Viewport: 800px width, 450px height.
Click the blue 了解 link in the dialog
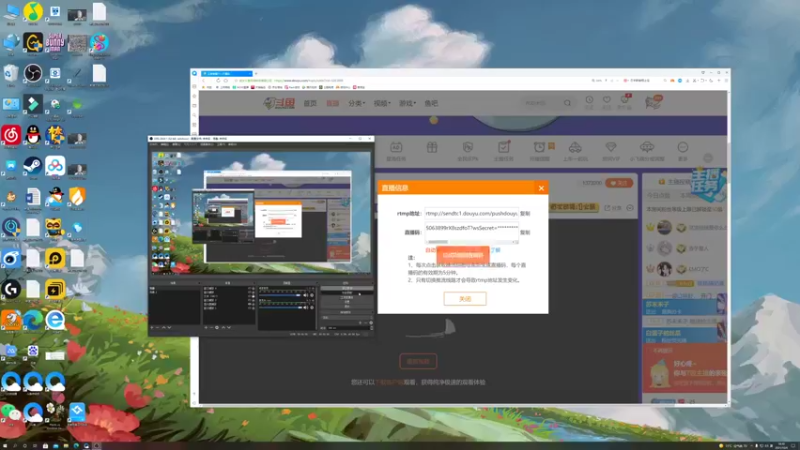point(495,250)
